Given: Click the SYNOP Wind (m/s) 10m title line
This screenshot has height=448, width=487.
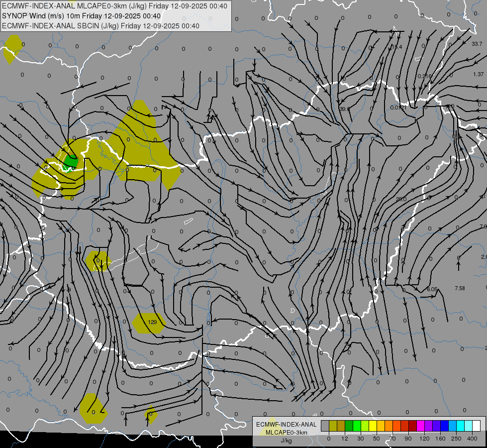Looking at the screenshot, I should pos(82,16).
